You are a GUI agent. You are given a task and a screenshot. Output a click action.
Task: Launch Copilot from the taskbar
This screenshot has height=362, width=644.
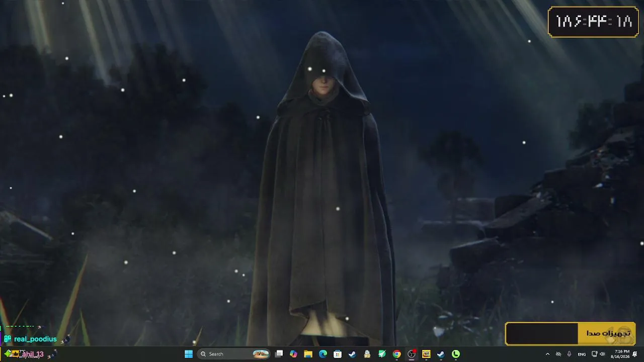294,354
